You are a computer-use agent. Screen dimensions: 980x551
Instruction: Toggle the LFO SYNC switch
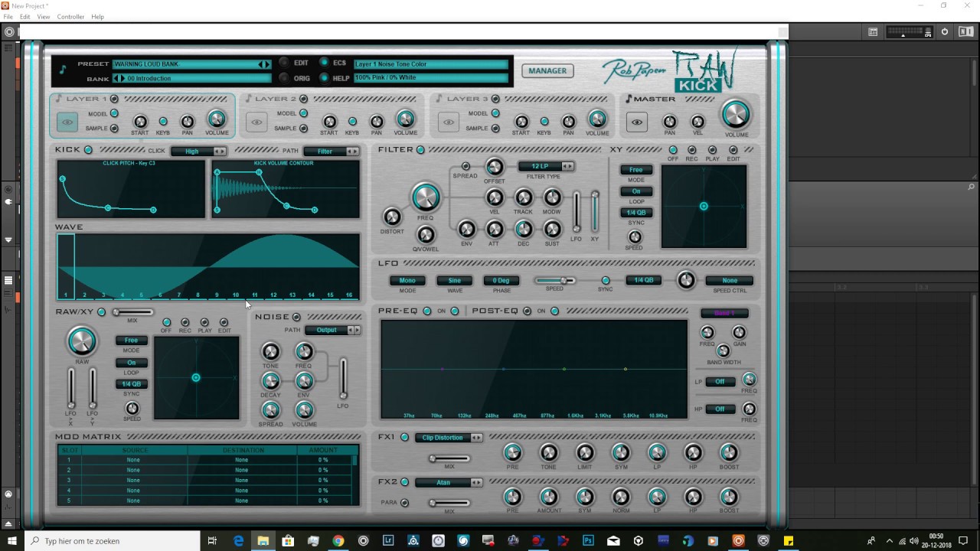click(606, 280)
